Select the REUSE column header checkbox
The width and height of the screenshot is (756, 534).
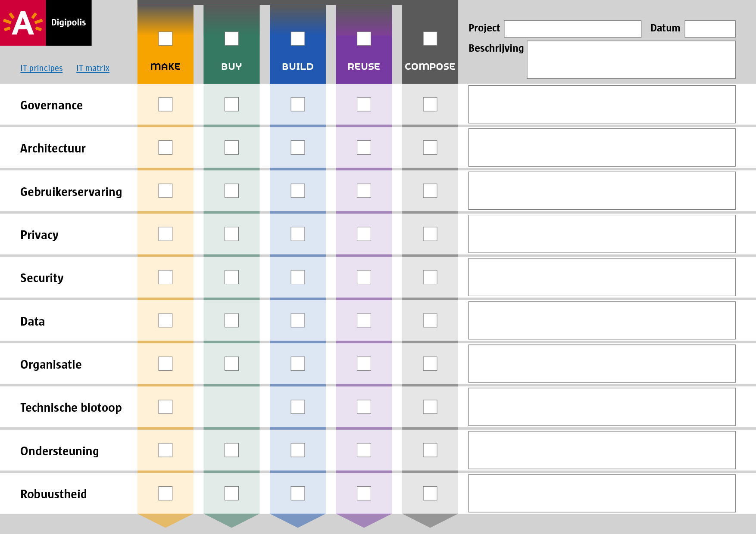[x=364, y=39]
